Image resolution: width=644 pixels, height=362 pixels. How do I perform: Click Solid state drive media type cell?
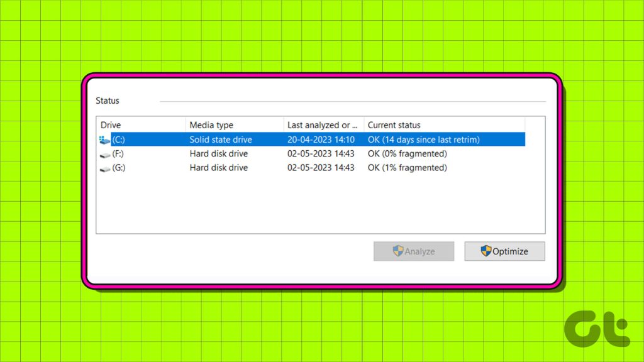[221, 140]
